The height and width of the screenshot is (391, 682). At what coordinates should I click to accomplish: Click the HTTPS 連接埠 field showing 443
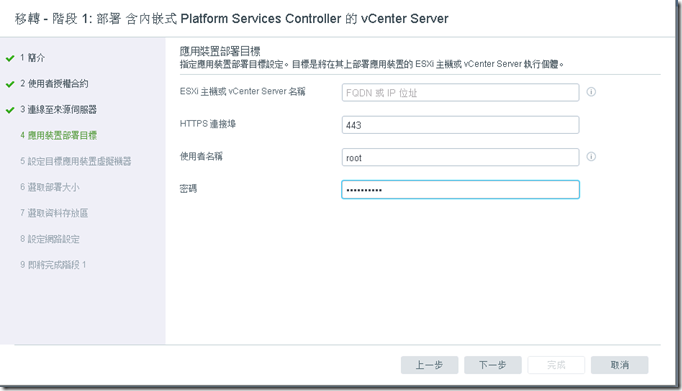460,125
